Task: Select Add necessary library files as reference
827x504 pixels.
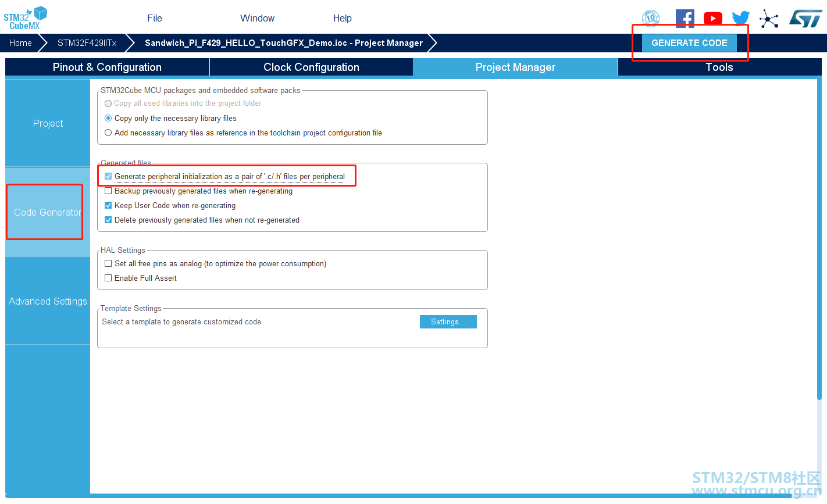Action: [108, 133]
